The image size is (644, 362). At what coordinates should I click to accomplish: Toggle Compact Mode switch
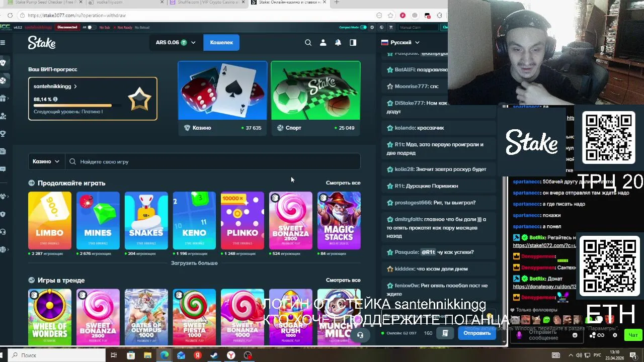point(364,27)
